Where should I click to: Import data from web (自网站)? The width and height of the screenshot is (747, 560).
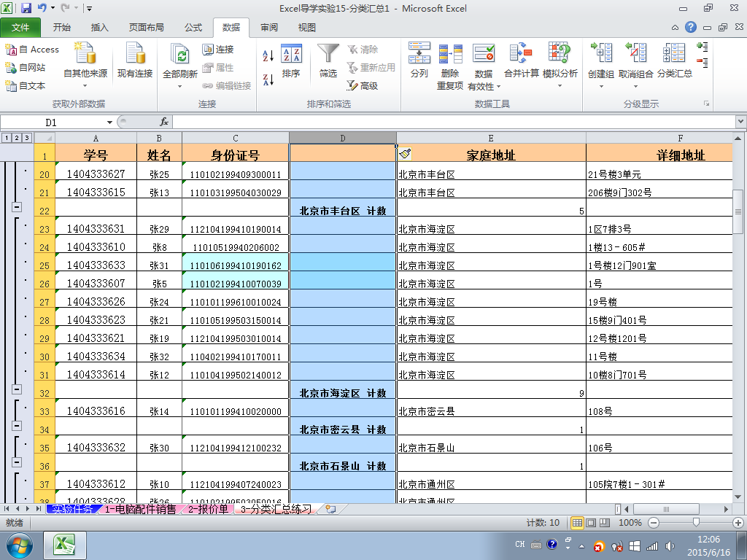coord(26,68)
